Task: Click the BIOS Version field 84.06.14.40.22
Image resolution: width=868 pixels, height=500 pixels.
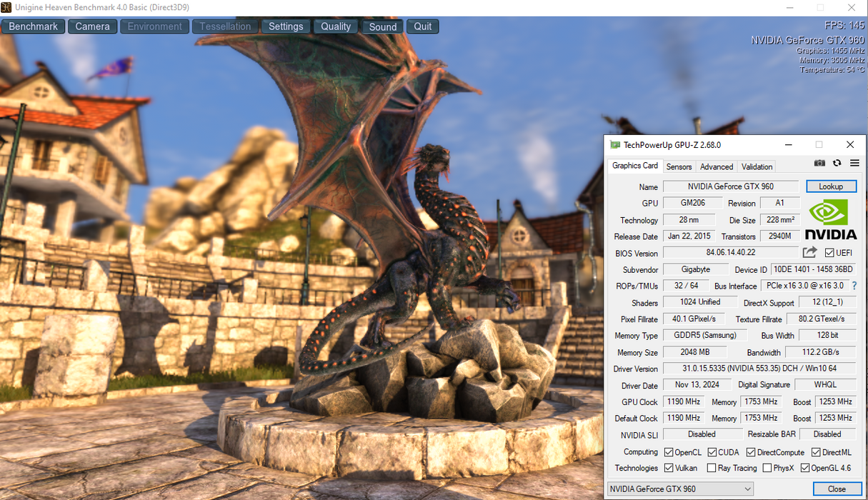Action: tap(731, 253)
